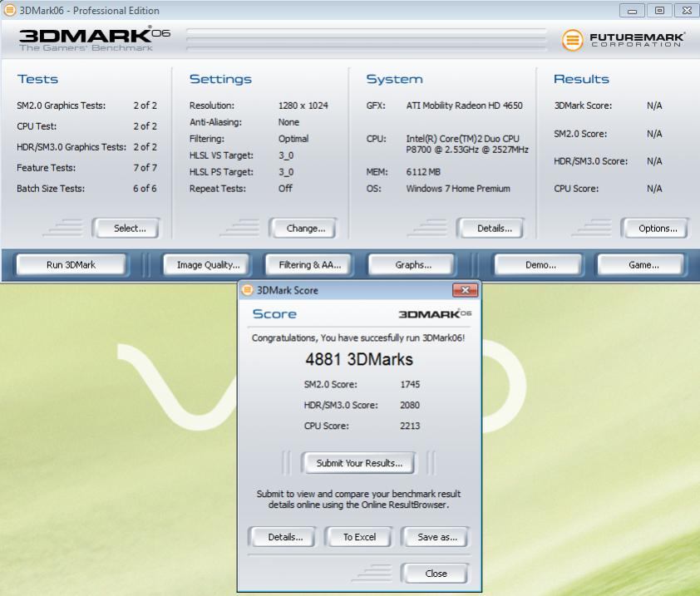Click the 3DMARK06 logo in main window
This screenshot has width=700, height=596.
[94, 39]
